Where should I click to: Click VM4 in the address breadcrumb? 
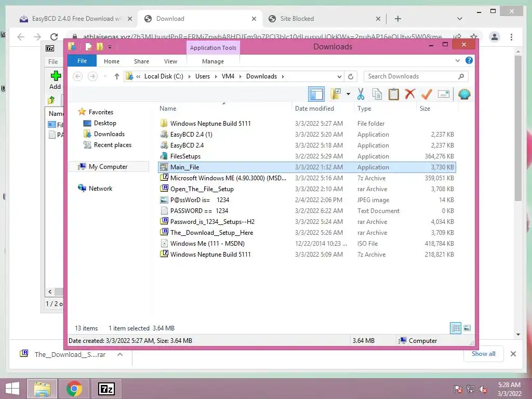pos(228,76)
